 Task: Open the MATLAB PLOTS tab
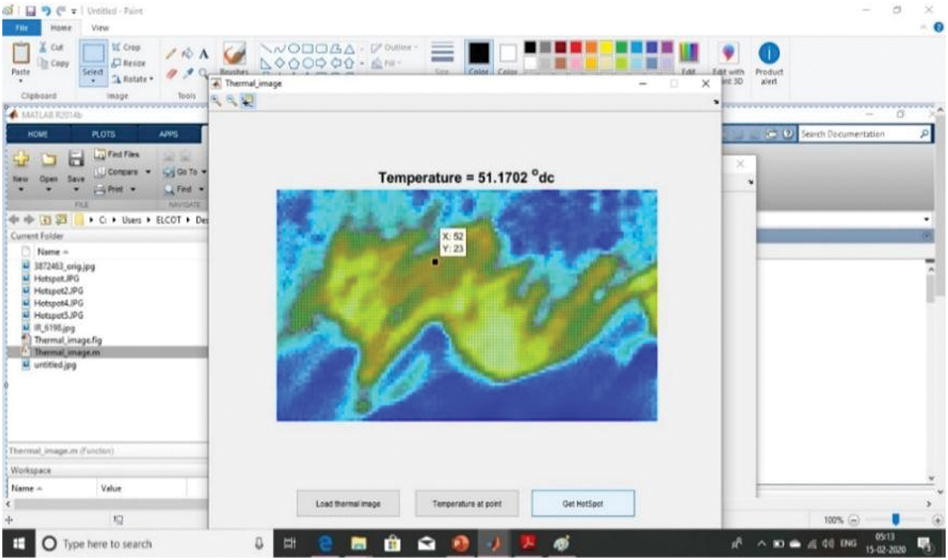pos(103,134)
